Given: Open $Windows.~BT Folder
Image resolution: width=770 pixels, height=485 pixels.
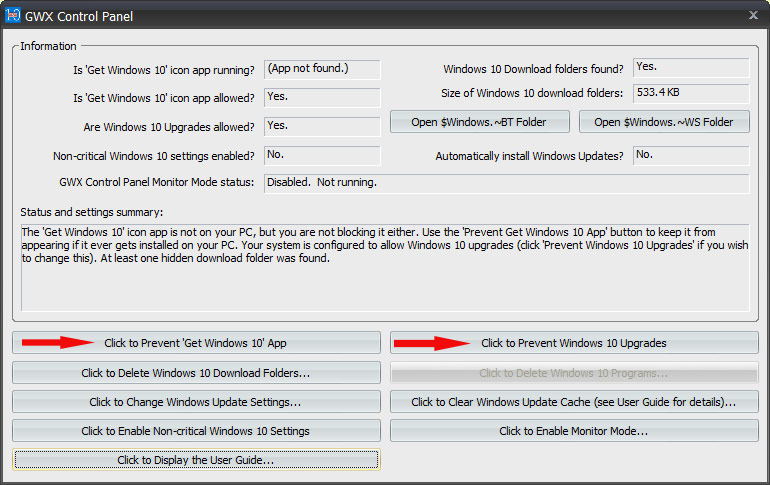Looking at the screenshot, I should (480, 122).
